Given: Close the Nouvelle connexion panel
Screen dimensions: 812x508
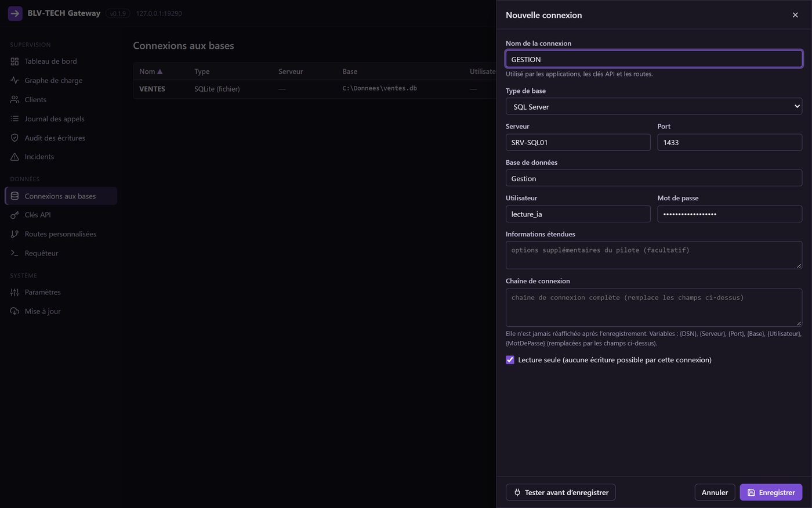Looking at the screenshot, I should click(x=795, y=15).
